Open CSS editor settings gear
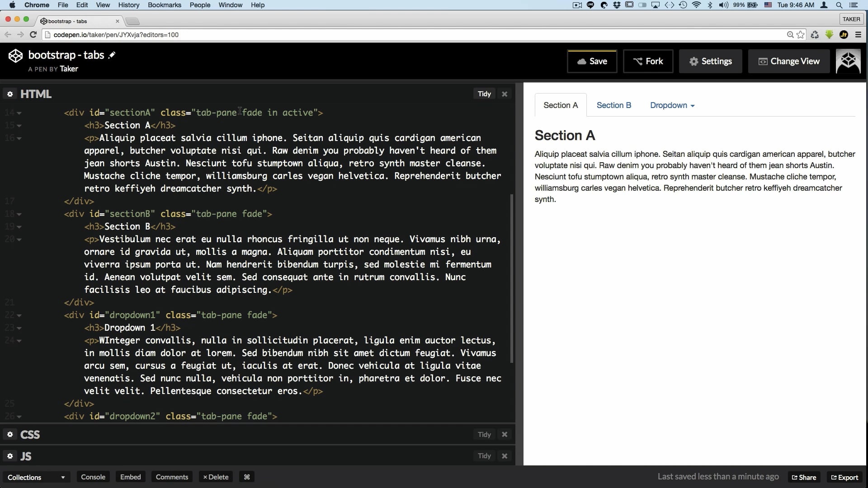The image size is (868, 488). point(10,435)
